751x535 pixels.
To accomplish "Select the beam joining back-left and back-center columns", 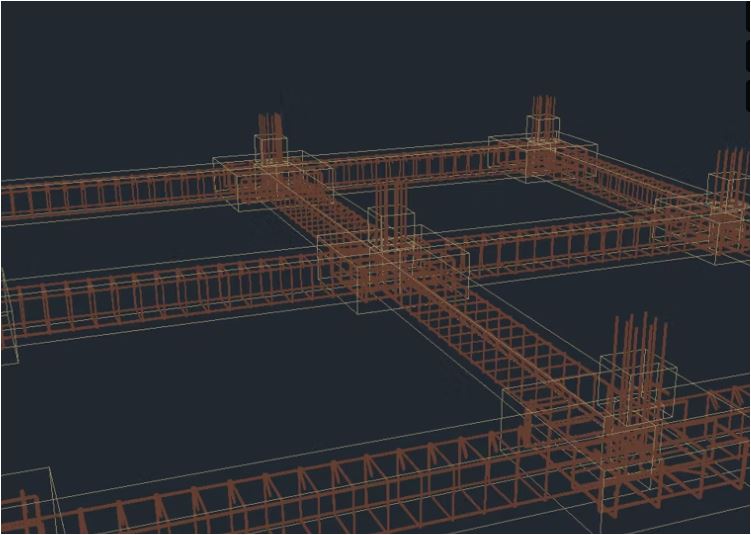I will tap(410, 165).
